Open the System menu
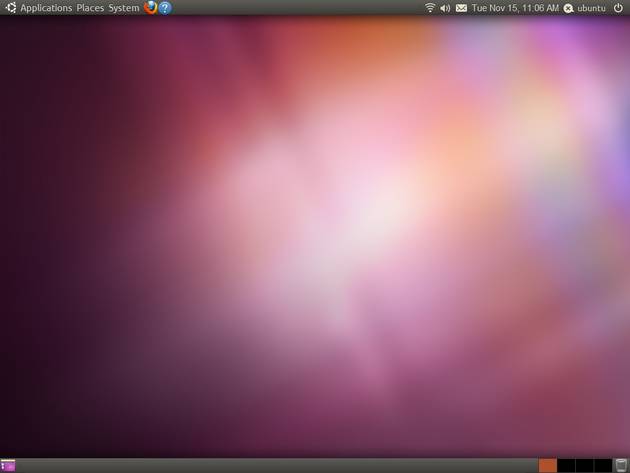The width and height of the screenshot is (630, 473). pos(124,8)
